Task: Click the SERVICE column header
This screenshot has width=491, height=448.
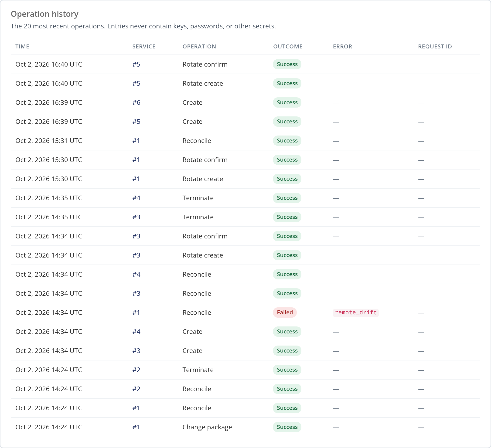Action: point(144,47)
